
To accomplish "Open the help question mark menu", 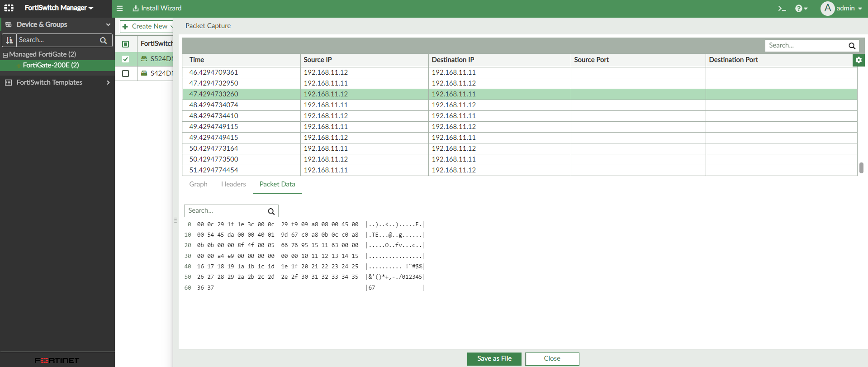I will tap(801, 8).
